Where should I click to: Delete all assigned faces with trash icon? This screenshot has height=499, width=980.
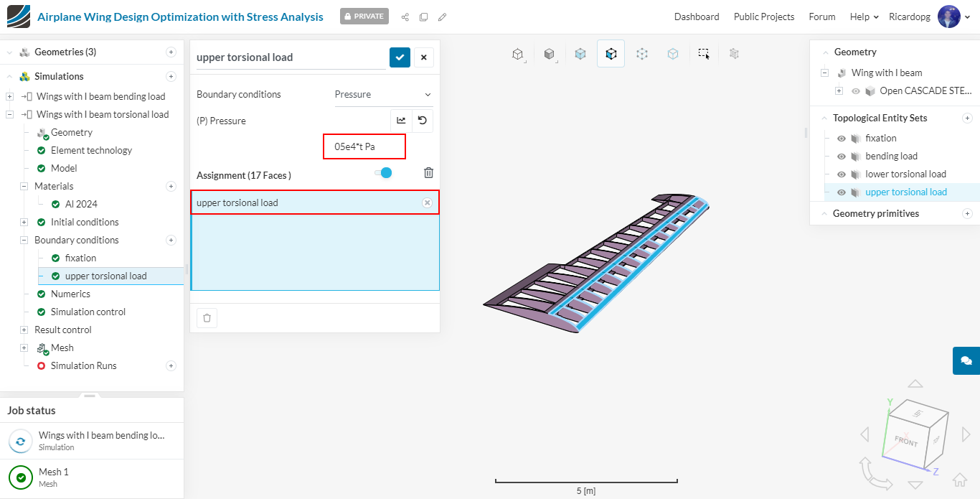pyautogui.click(x=428, y=172)
